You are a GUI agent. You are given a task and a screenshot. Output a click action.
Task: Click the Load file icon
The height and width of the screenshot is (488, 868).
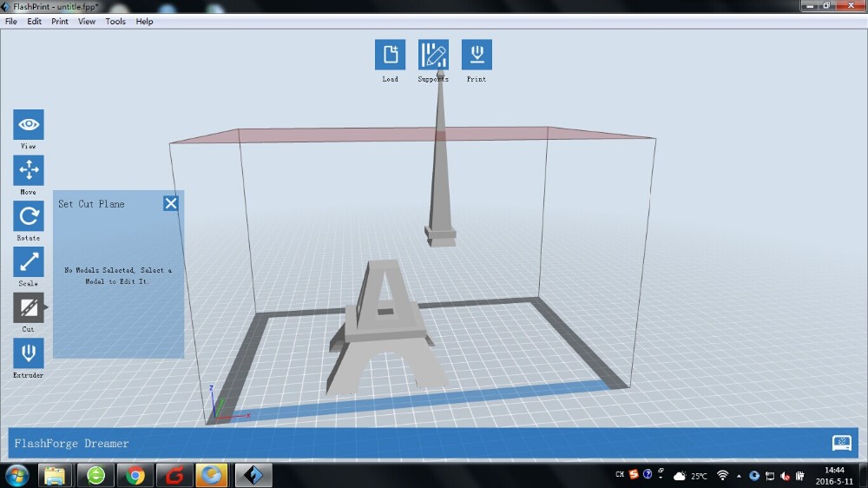[x=390, y=55]
